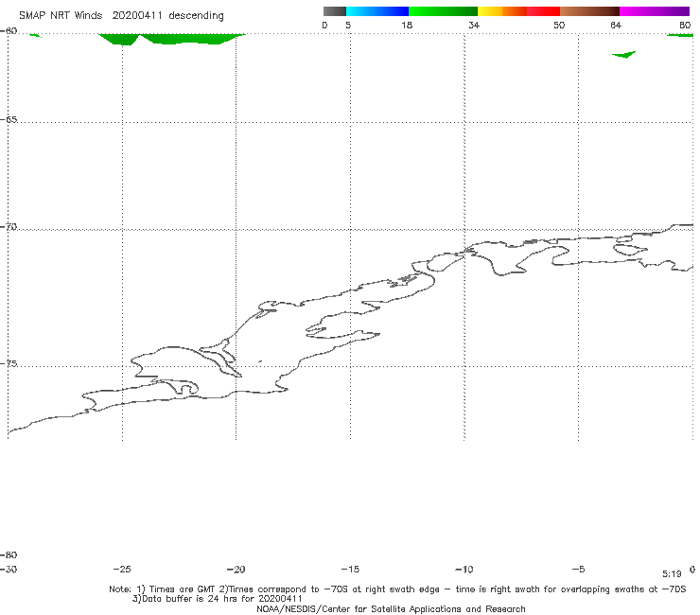This screenshot has height=615, width=700.
Task: Click the gray segment of the wind color bar
Action: point(334,11)
